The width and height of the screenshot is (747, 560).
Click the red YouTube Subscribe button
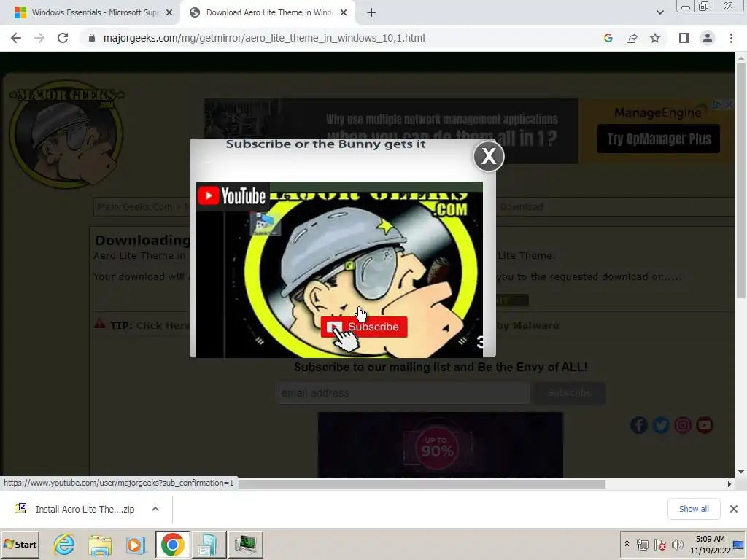[x=364, y=327]
